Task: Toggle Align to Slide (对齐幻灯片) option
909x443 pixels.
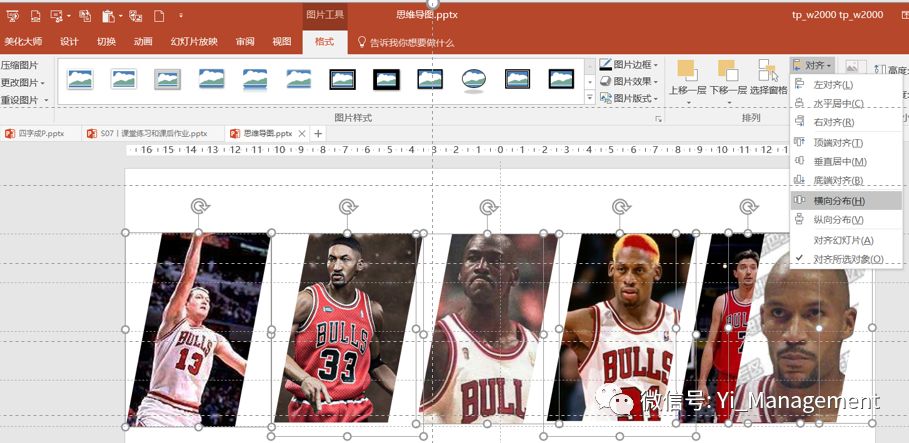Action: [845, 240]
